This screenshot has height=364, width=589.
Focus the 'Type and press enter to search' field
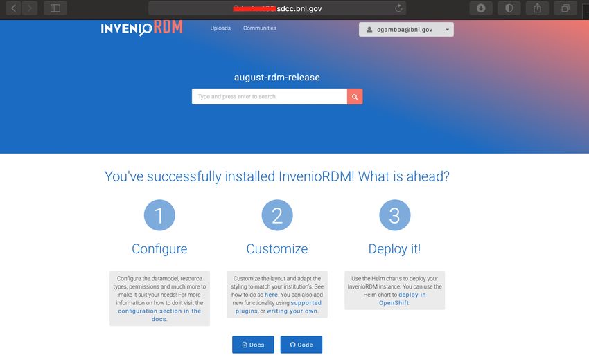[270, 96]
